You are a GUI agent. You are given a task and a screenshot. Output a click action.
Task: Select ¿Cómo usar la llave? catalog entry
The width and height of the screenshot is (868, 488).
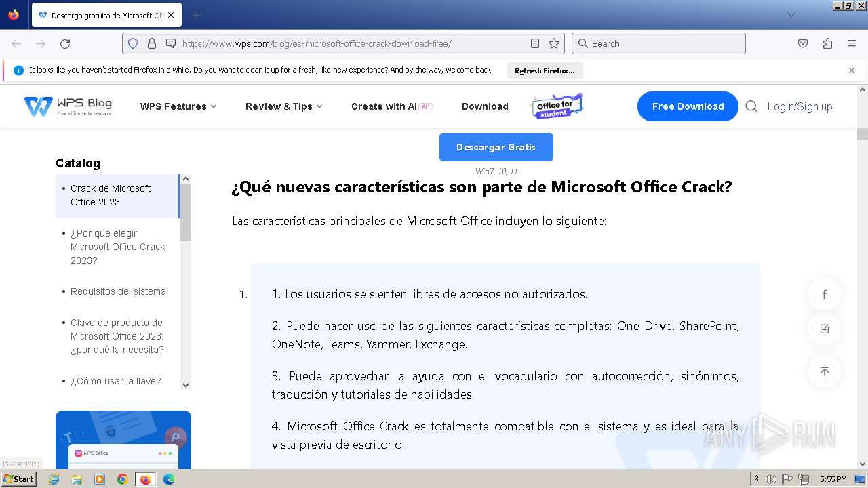click(115, 381)
